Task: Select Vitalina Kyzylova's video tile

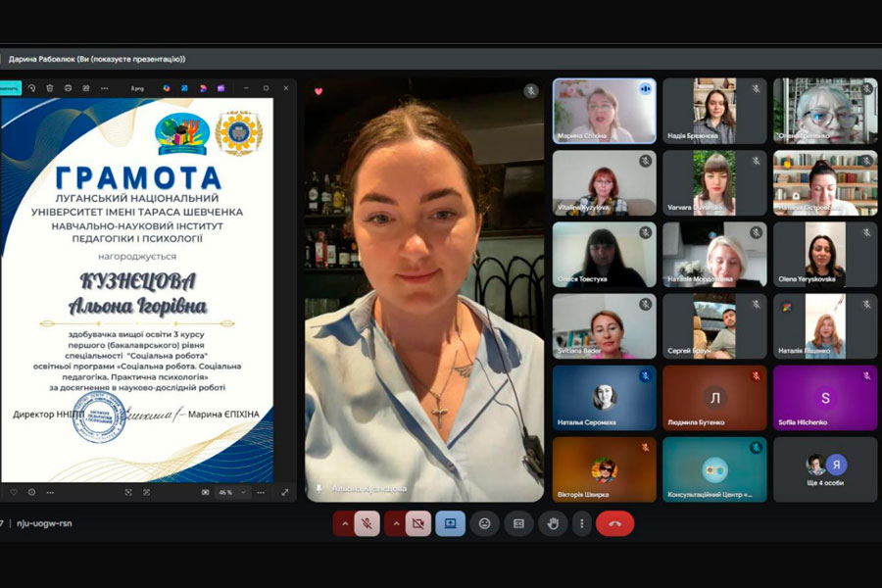Action: coord(604,183)
